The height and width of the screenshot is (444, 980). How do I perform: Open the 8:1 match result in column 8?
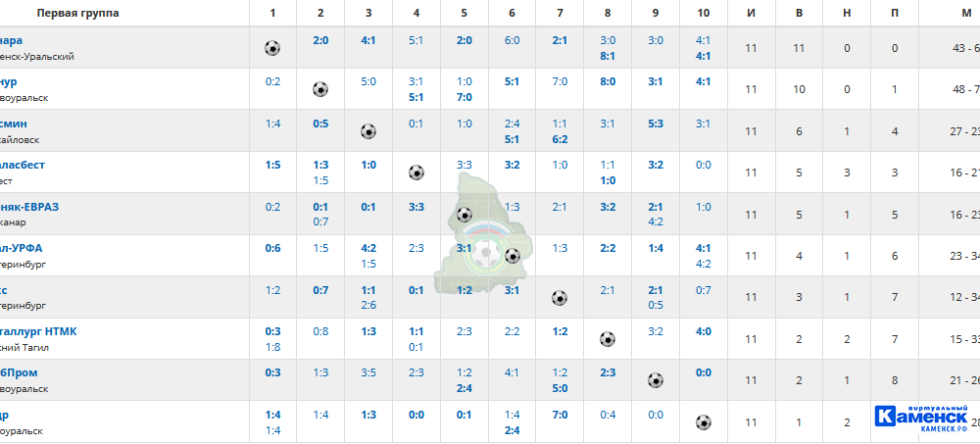pyautogui.click(x=608, y=56)
